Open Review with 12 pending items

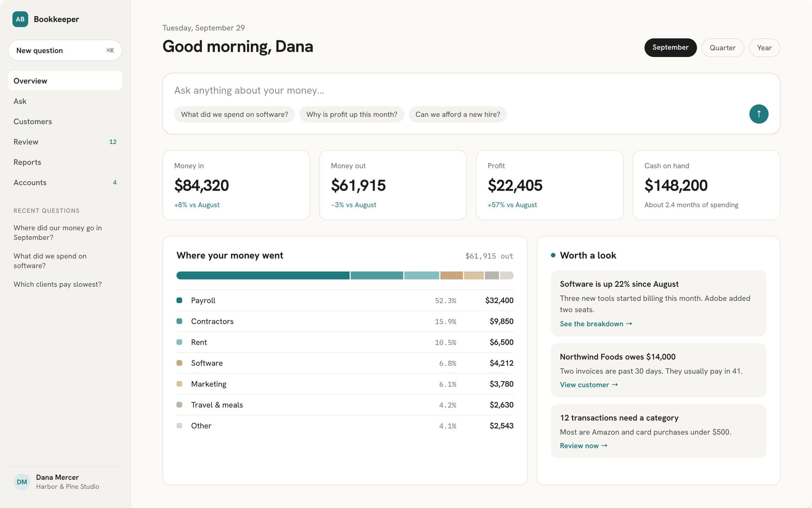click(65, 142)
